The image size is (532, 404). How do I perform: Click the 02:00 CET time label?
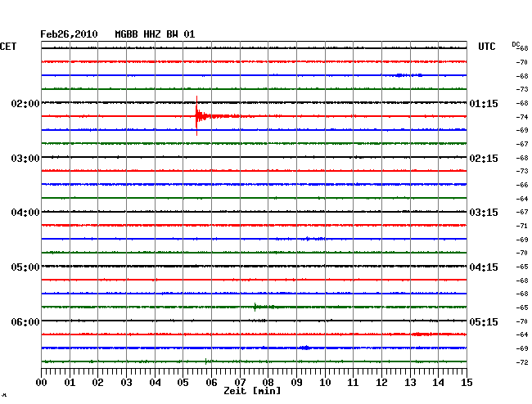25,103
